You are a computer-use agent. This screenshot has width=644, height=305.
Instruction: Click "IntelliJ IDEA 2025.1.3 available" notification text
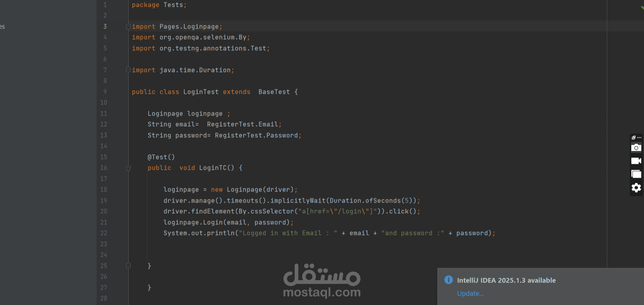[x=506, y=280]
